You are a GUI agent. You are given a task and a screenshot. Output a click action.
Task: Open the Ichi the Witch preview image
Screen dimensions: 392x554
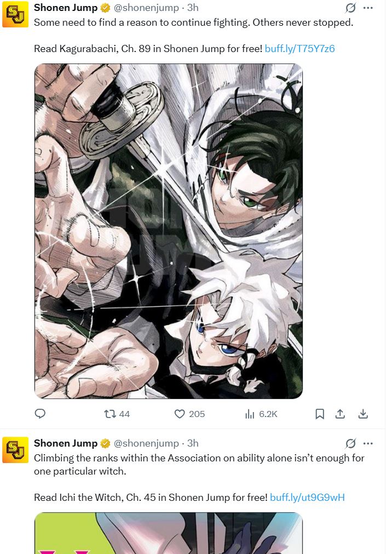[x=169, y=533]
